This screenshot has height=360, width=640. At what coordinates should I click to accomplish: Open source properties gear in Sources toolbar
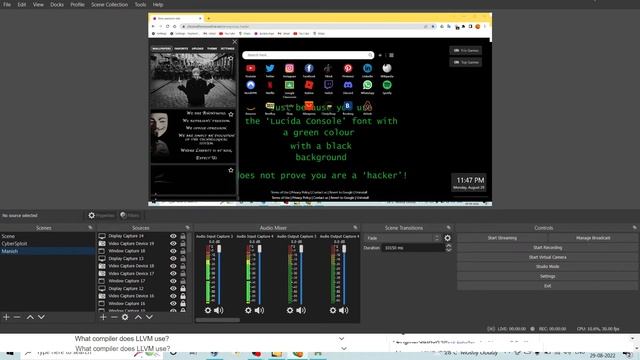point(125,317)
